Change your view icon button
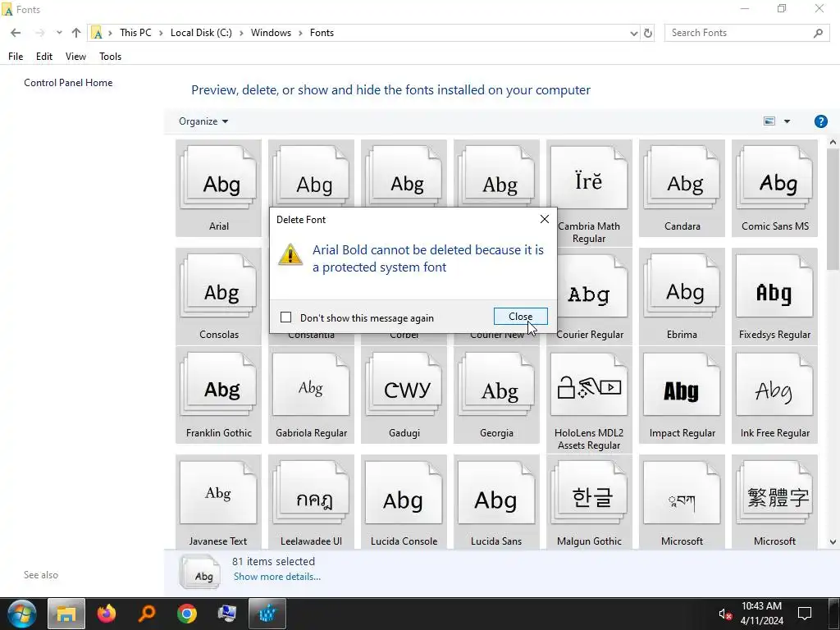 point(769,121)
